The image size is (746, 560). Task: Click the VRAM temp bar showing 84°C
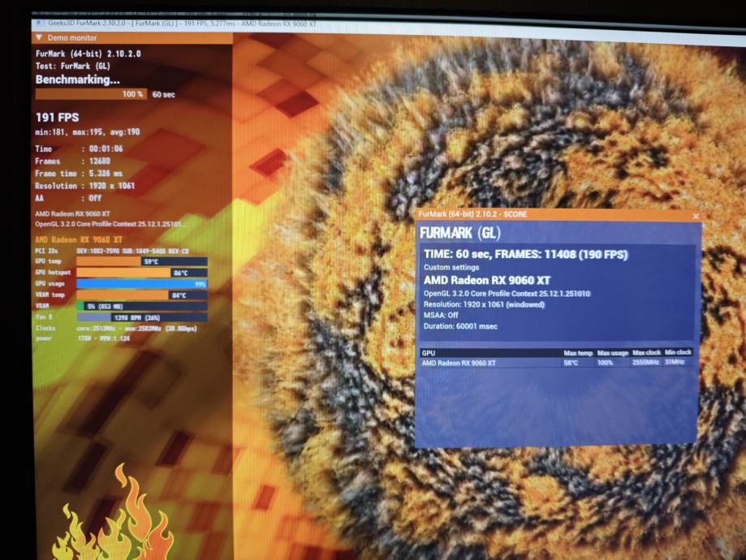[x=142, y=295]
